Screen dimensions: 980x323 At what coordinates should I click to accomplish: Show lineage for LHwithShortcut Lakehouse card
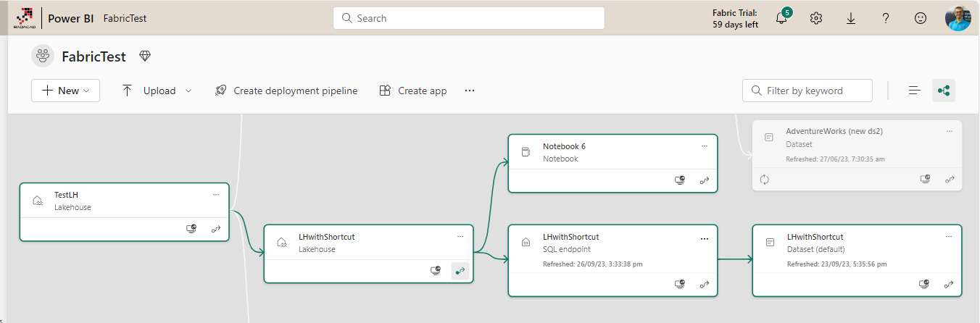coord(460,271)
